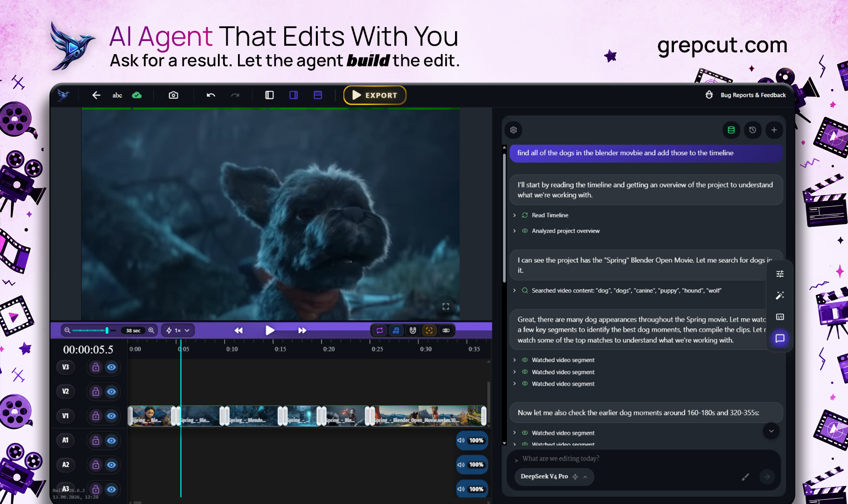
Task: Toggle the left sidebar panel layout icon
Action: pyautogui.click(x=269, y=95)
